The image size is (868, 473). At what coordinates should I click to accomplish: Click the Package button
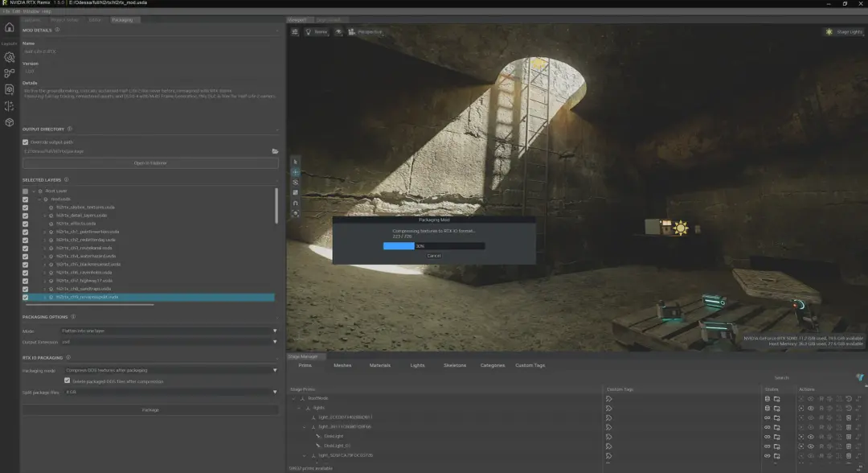click(x=150, y=410)
